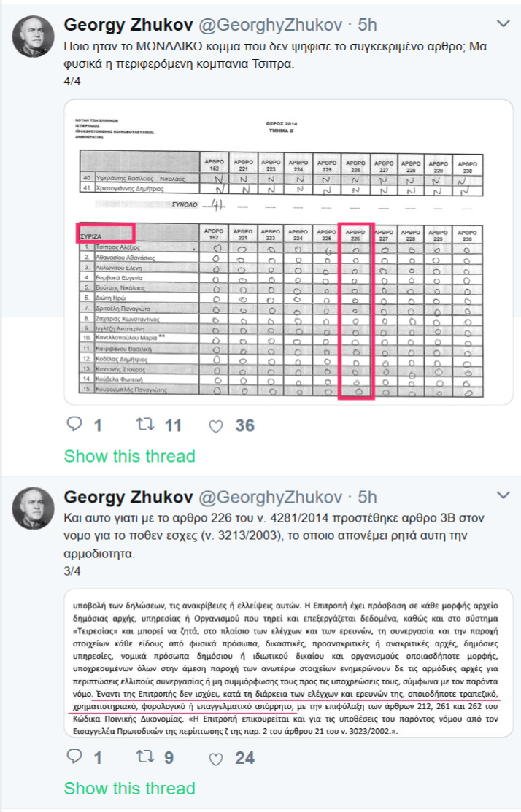Open the avatar on the 3/4 tweet
The height and width of the screenshot is (812, 521).
tap(33, 508)
